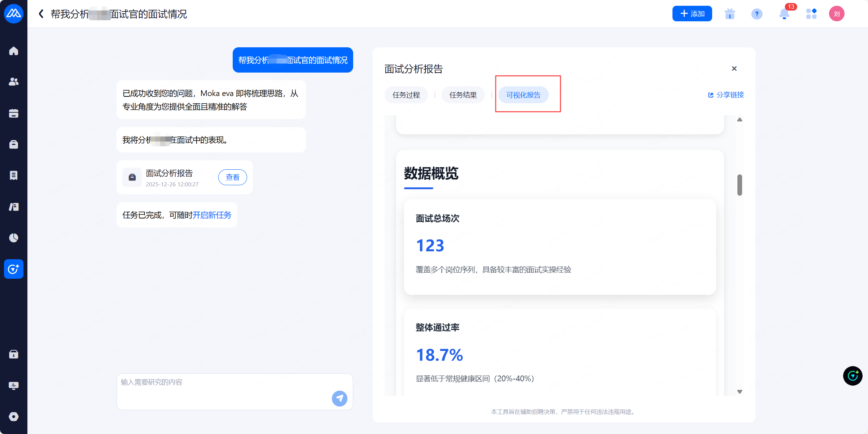Click the 分享链接 link
The width and height of the screenshot is (868, 434).
726,95
